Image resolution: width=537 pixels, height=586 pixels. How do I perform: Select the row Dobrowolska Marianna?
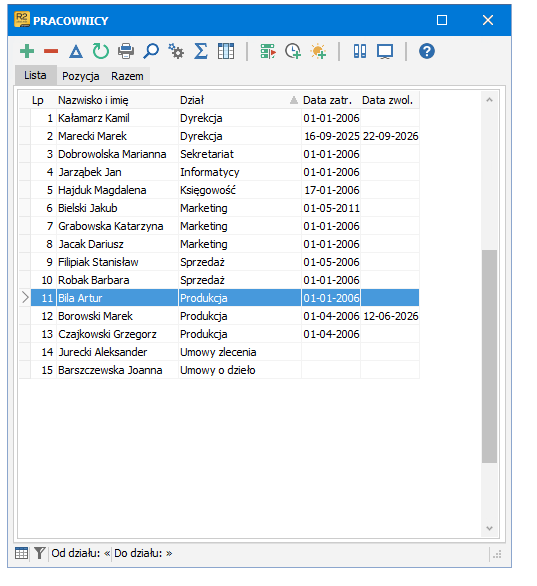tap(219, 154)
